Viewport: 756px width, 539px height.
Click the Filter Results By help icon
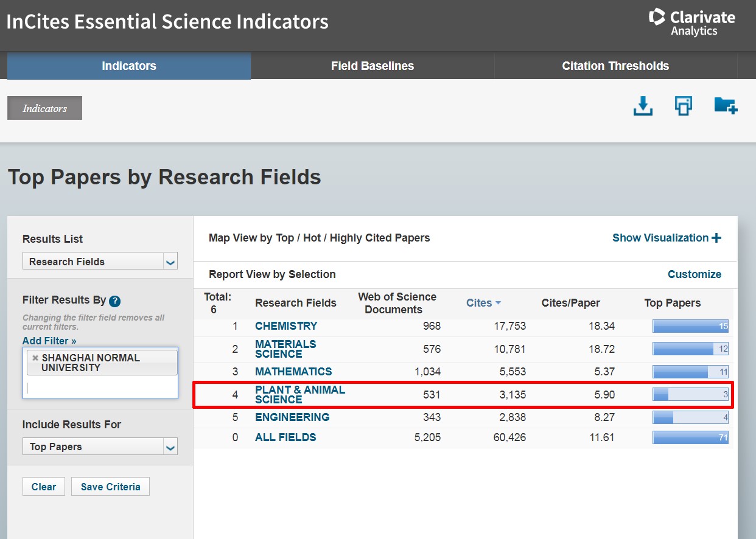tap(114, 301)
